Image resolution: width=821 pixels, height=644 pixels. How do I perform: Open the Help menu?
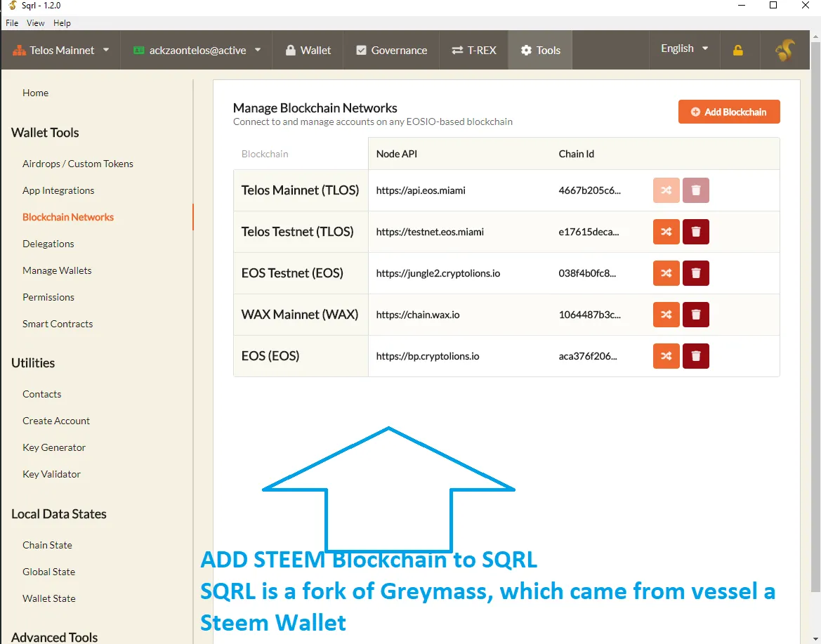62,23
